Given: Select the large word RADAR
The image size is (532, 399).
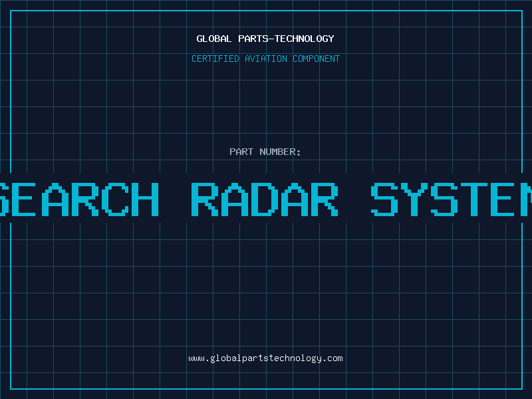Looking at the screenshot, I should 264,199.
